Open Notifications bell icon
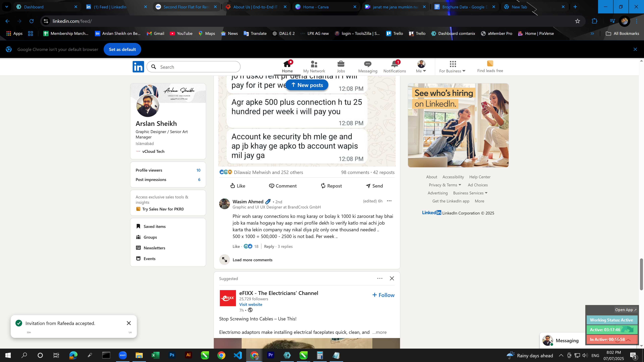 [x=394, y=67]
